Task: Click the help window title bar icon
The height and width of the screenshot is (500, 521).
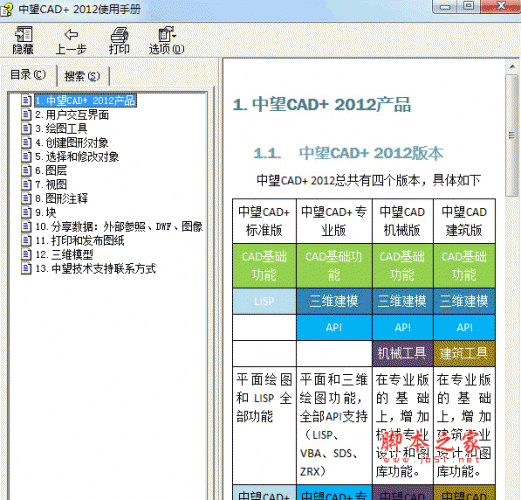Action: click(x=7, y=9)
